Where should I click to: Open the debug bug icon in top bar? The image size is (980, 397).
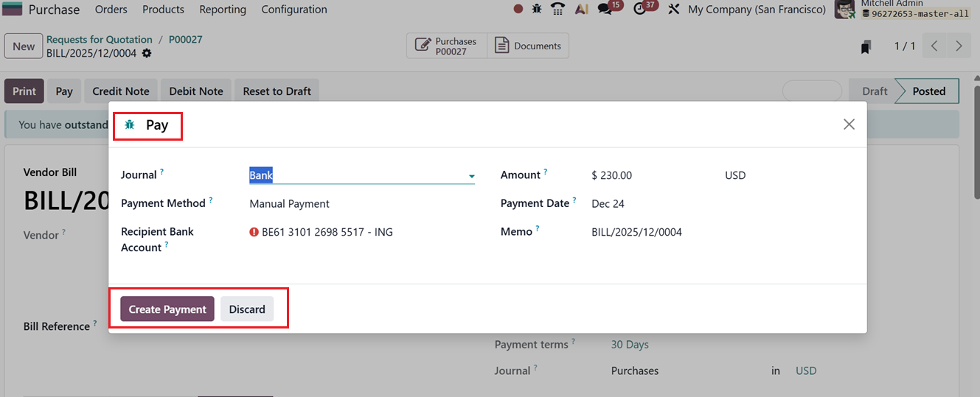click(537, 10)
